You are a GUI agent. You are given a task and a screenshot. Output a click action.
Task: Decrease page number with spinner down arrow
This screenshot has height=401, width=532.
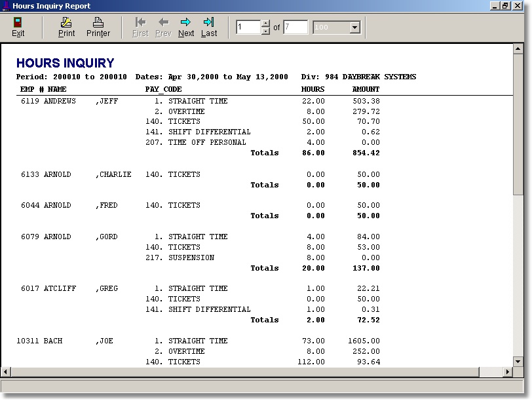coord(265,31)
